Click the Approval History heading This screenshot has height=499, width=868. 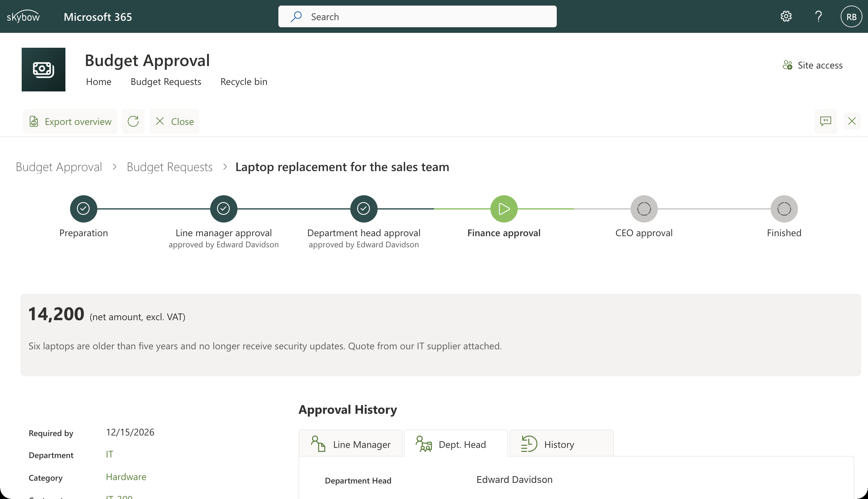pyautogui.click(x=348, y=409)
